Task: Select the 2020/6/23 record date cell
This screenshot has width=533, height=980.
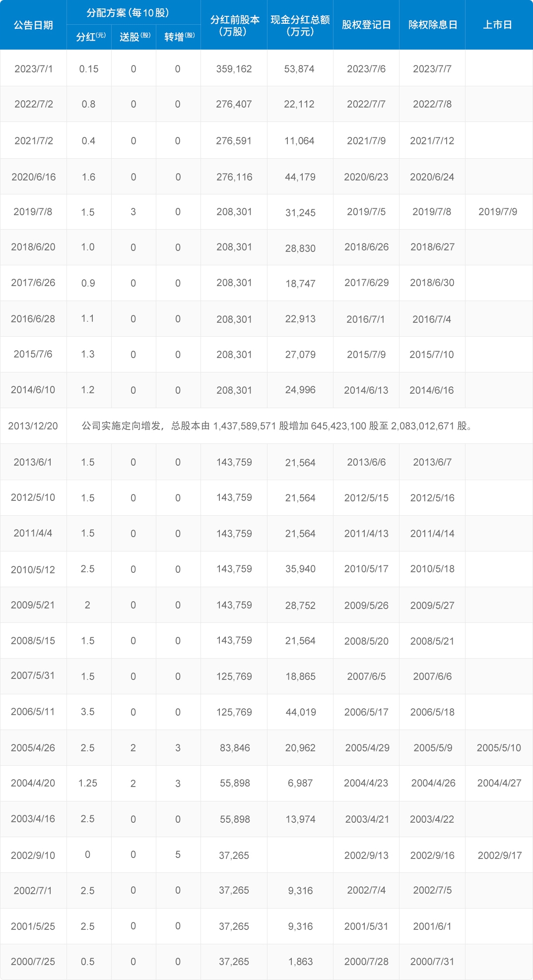Action: 366,177
